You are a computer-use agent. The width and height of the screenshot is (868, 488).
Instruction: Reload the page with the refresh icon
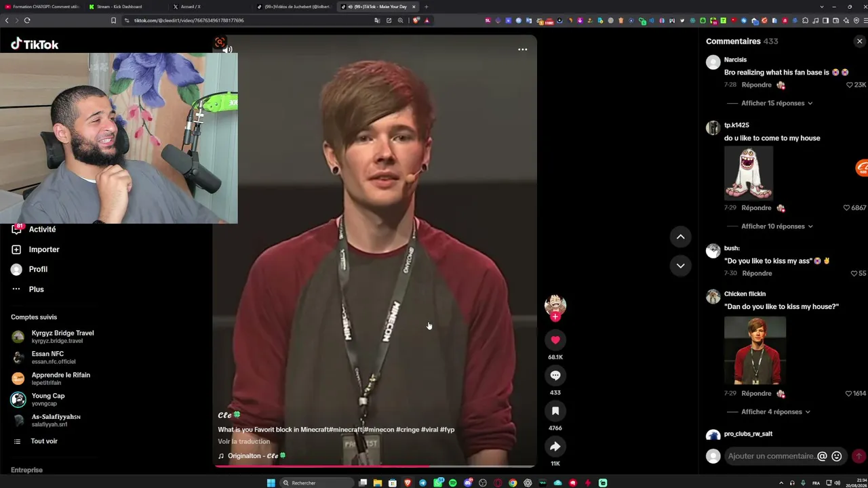coord(27,20)
